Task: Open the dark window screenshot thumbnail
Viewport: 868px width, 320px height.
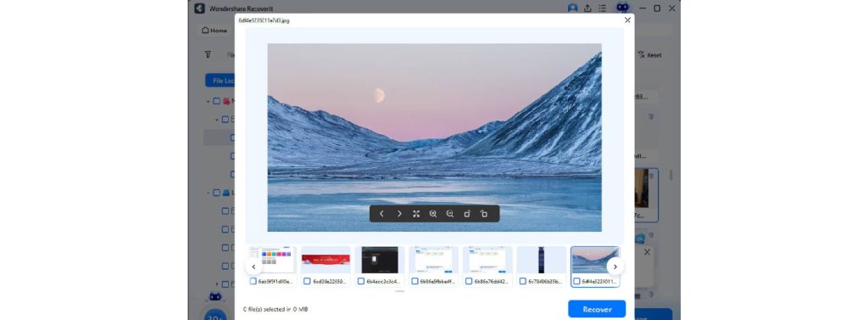Action: click(380, 260)
